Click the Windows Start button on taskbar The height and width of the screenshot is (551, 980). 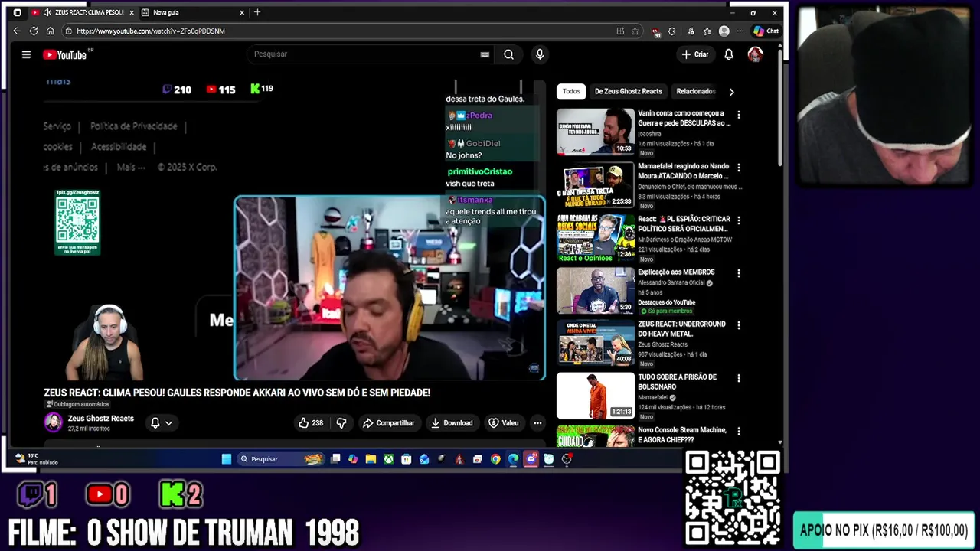click(x=227, y=459)
